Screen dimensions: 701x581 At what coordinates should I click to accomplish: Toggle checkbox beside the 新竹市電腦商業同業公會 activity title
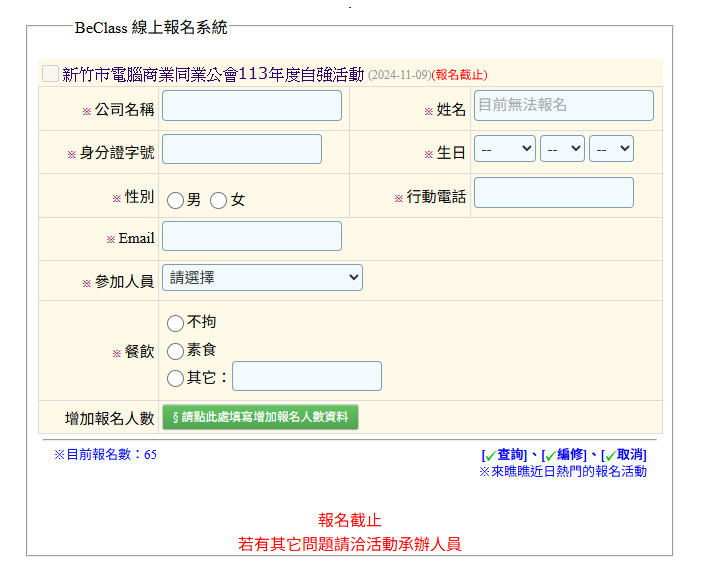click(x=50, y=74)
